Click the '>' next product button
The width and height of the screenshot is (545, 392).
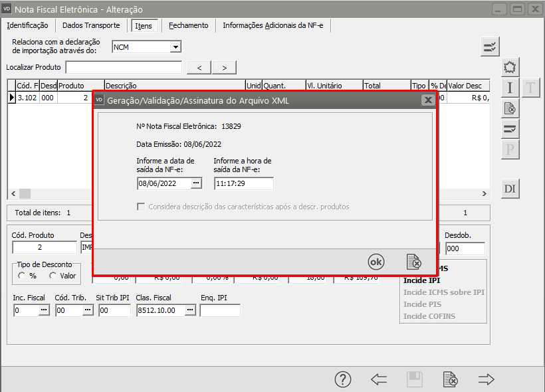click(225, 67)
